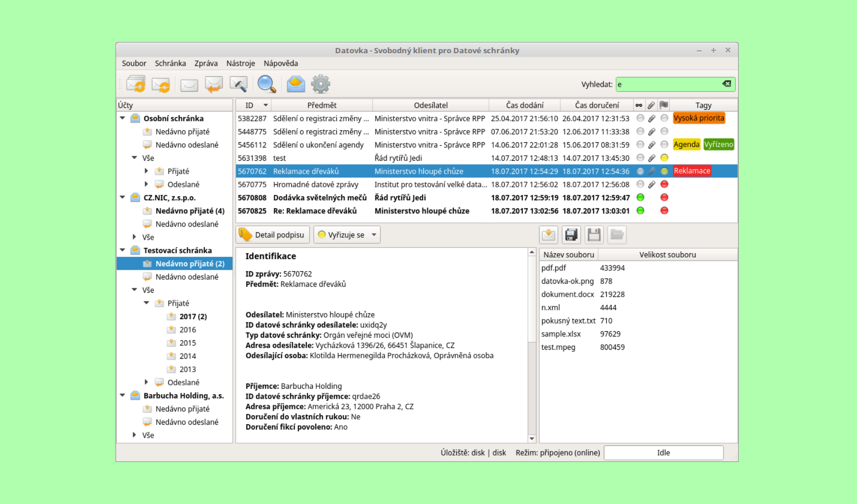Expand Vše under CZ.NIC account
This screenshot has width=857, height=504.
click(135, 237)
